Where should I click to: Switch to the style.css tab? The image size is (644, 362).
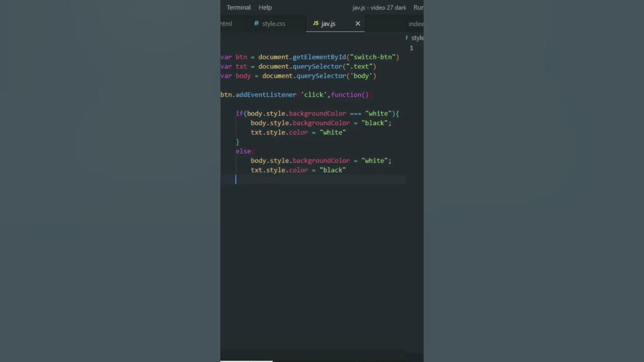[274, 24]
